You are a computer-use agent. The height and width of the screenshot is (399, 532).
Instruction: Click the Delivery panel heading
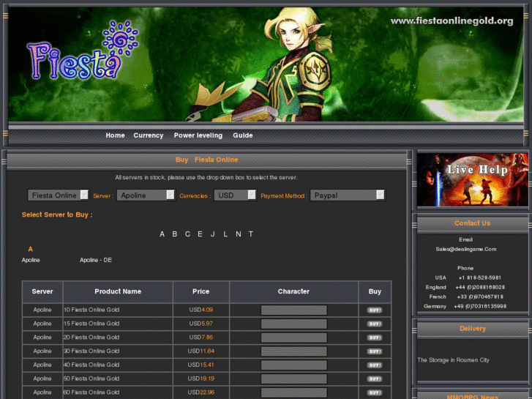(x=472, y=329)
